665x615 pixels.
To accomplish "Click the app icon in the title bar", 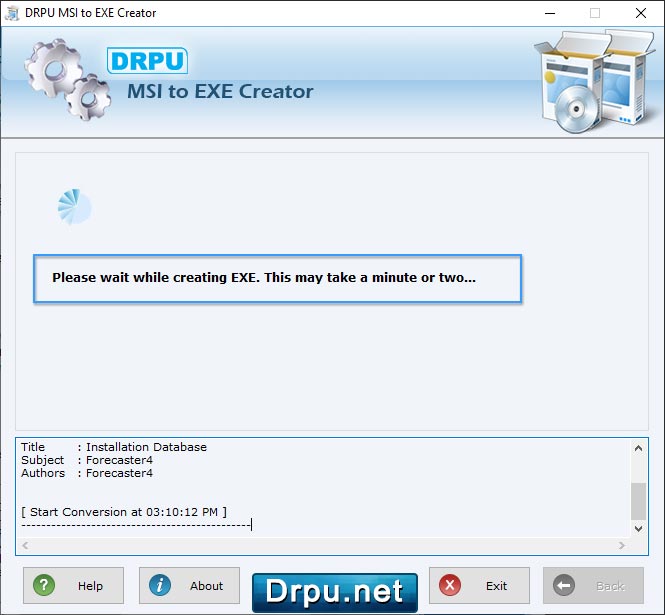I will [12, 13].
